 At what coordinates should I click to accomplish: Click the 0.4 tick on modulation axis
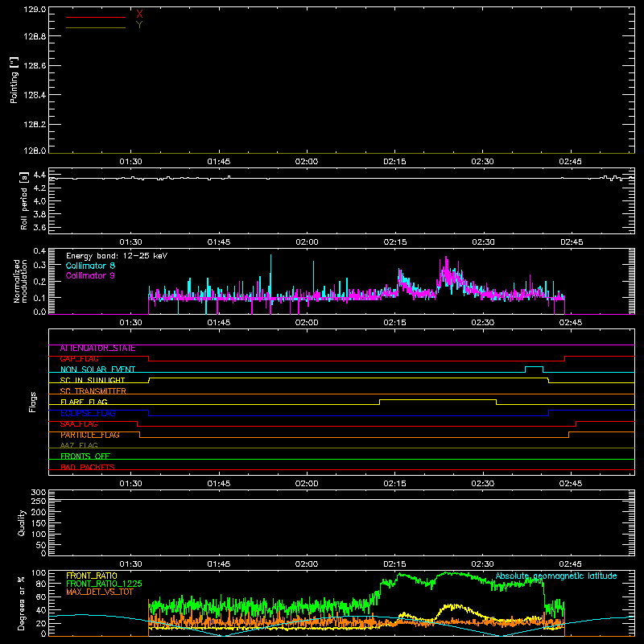[39, 250]
